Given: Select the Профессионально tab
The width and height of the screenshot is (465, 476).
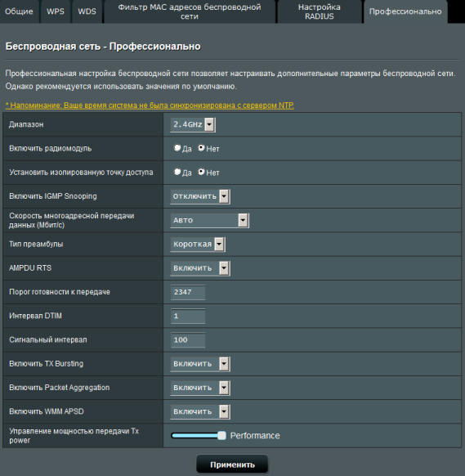Looking at the screenshot, I should [x=405, y=11].
